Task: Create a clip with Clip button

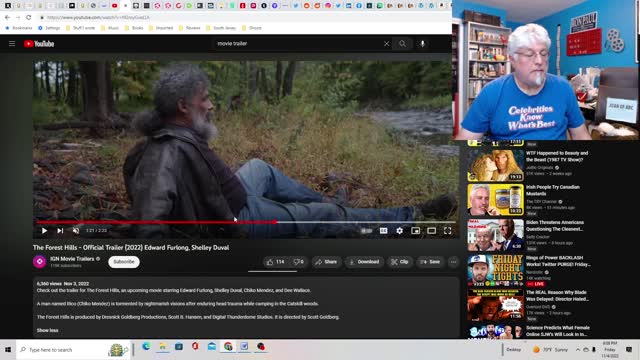Action: click(400, 262)
